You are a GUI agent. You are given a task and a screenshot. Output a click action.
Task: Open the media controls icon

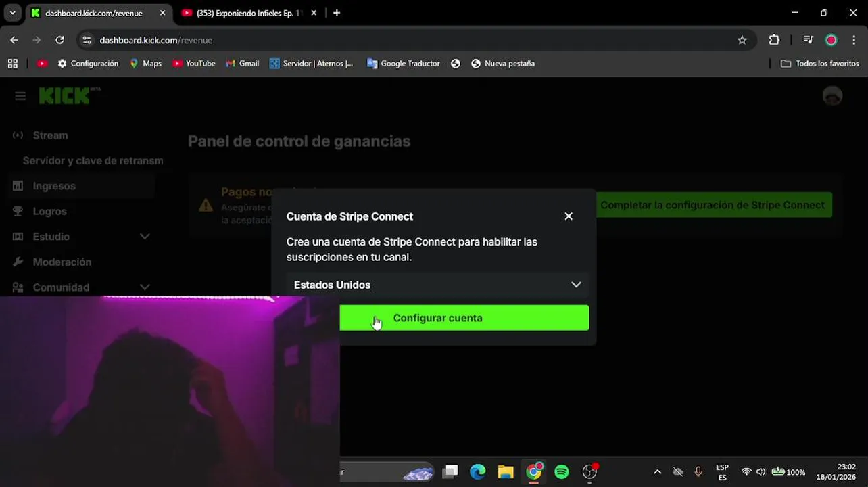pos(808,40)
